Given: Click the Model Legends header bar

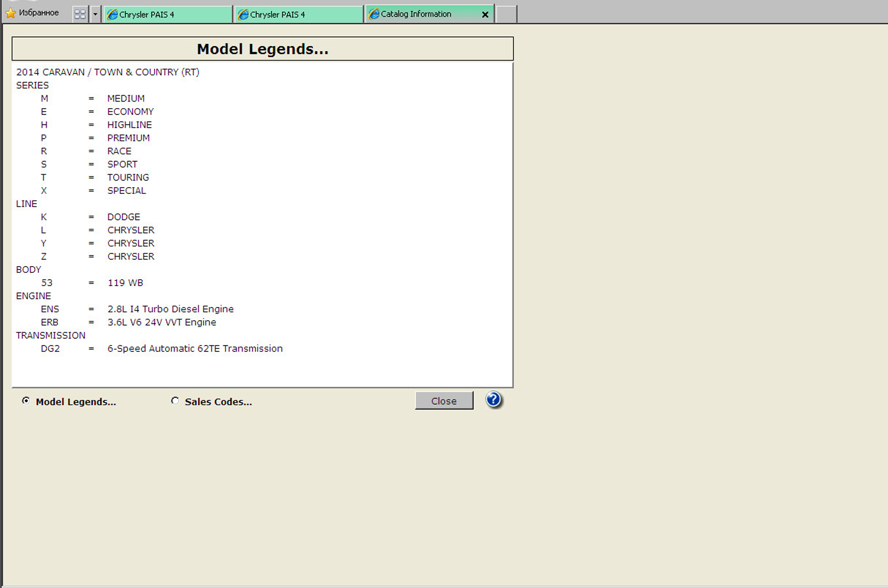Looking at the screenshot, I should (262, 49).
